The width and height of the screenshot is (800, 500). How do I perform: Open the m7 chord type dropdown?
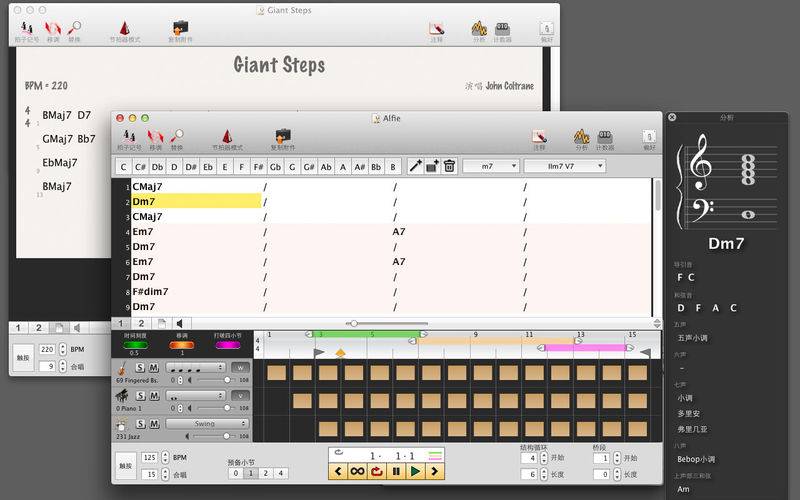point(491,166)
